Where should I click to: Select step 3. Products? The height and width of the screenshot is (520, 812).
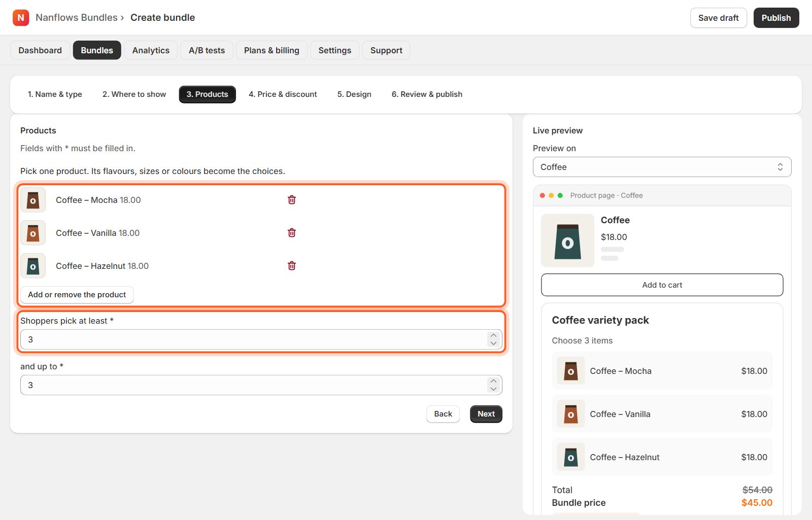[x=207, y=94]
